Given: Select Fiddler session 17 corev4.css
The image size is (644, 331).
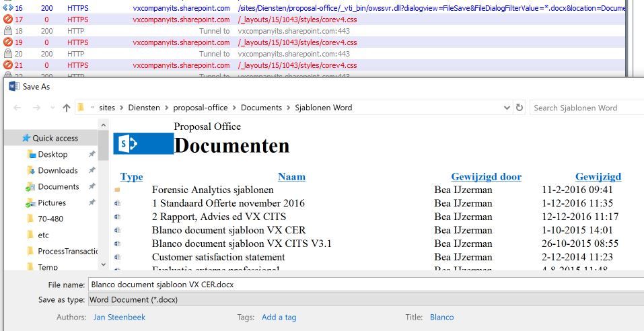Looking at the screenshot, I should [x=314, y=20].
